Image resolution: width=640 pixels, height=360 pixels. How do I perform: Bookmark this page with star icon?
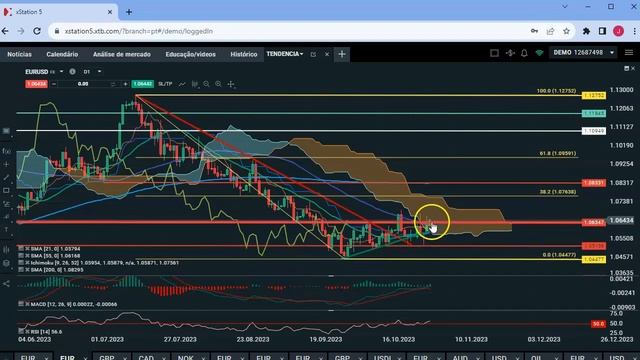coord(566,31)
